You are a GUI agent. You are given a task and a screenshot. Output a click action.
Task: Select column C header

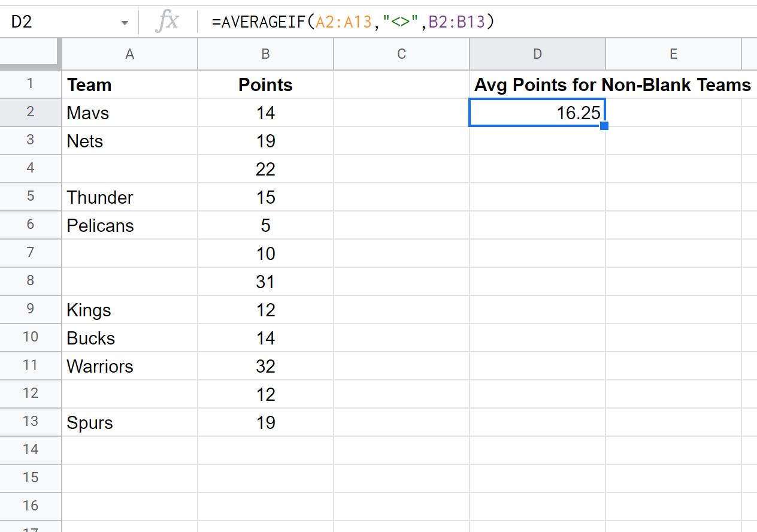coord(401,55)
